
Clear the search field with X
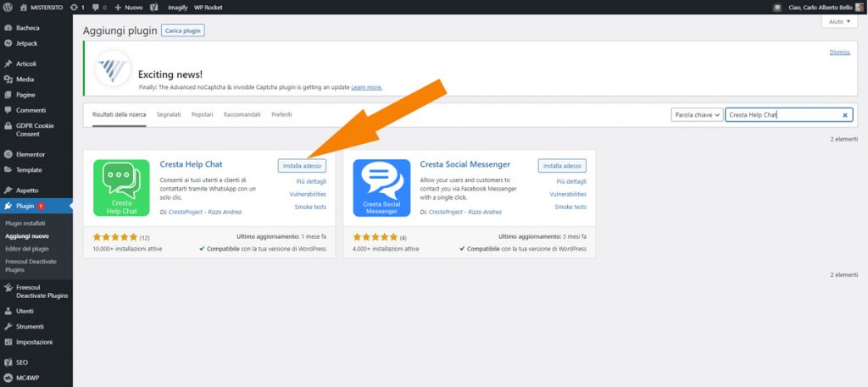click(x=845, y=115)
